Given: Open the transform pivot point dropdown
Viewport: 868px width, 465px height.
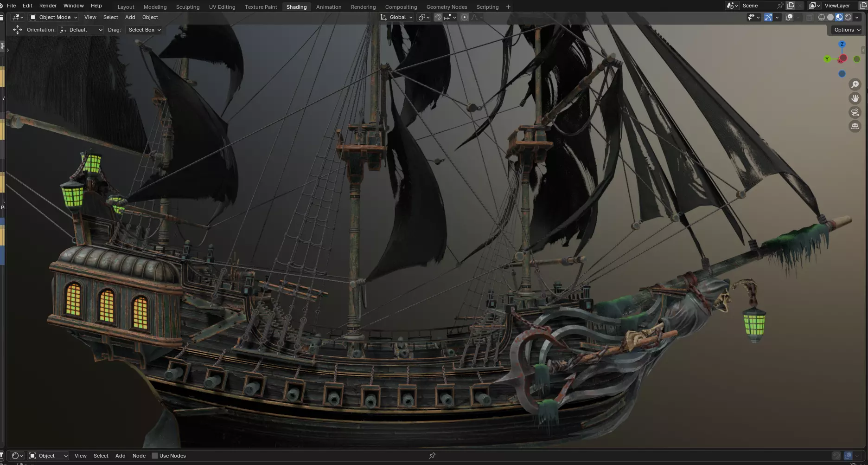Looking at the screenshot, I should [x=423, y=17].
